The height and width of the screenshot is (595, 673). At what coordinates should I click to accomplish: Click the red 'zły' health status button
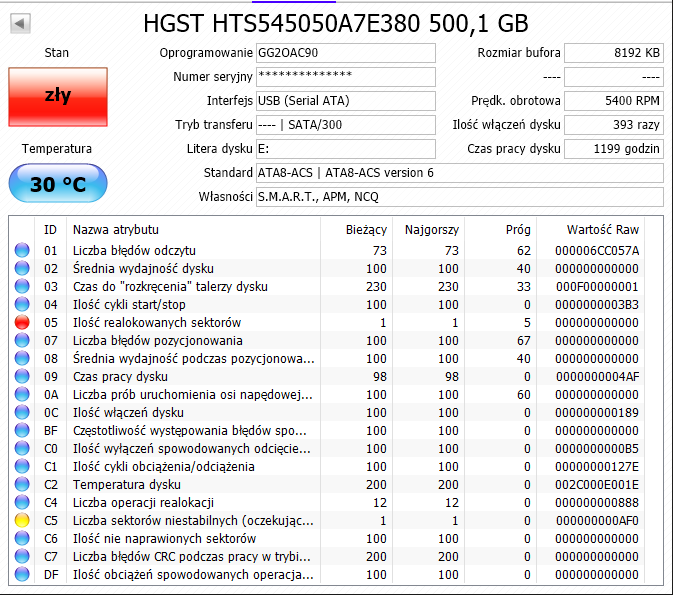click(58, 97)
